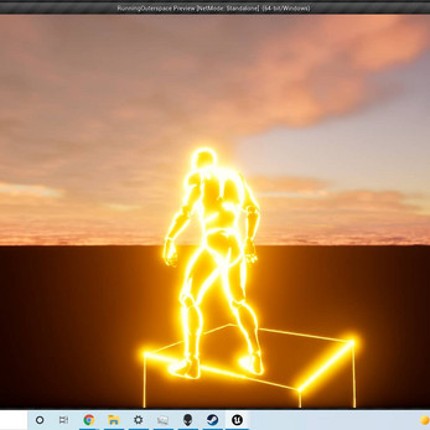Click the RunningOuterspace Preview title bar
Screen dimensions: 430x430
coord(215,8)
